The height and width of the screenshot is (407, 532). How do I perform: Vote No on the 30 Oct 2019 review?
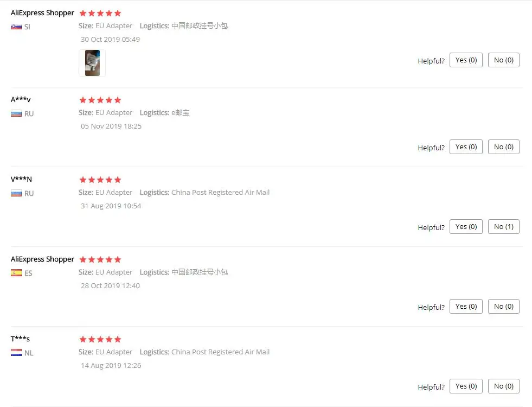point(503,60)
